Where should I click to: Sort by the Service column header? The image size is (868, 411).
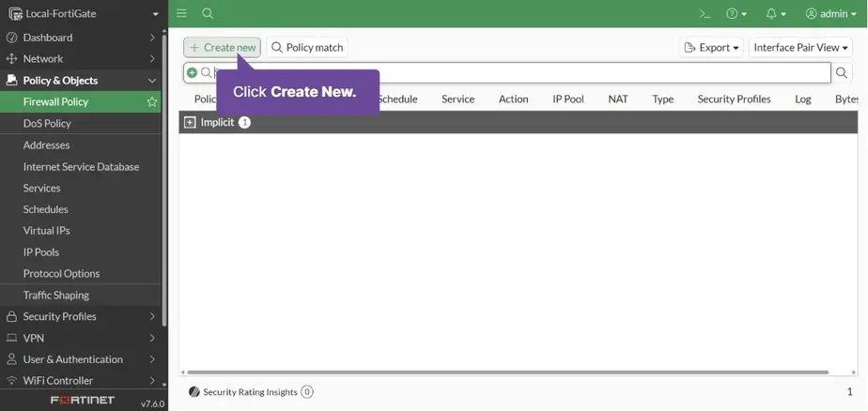tap(457, 99)
